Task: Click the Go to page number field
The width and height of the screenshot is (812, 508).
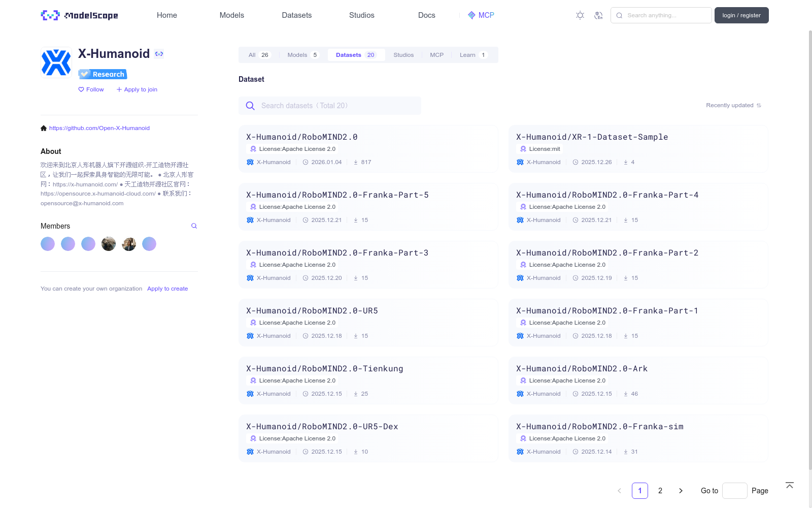Action: [735, 491]
